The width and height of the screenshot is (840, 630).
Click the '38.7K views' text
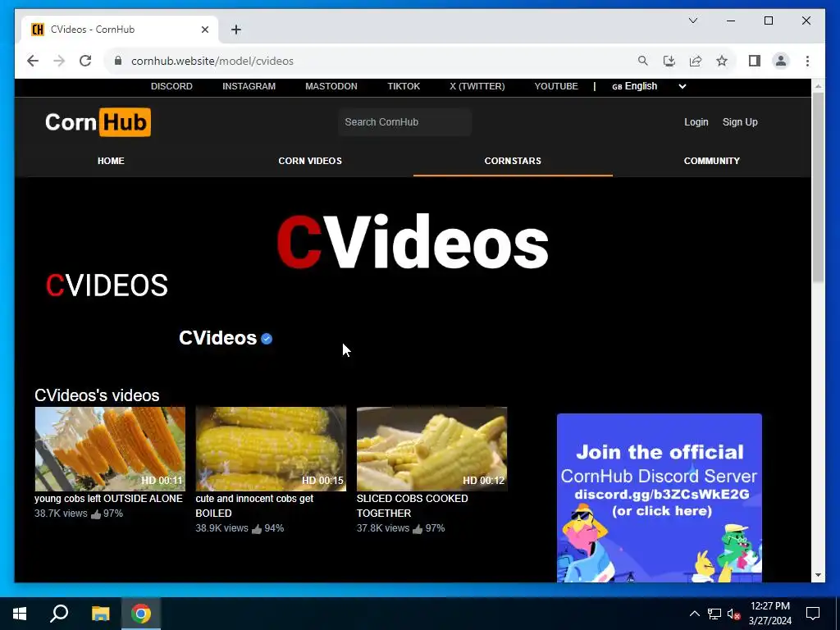point(61,514)
